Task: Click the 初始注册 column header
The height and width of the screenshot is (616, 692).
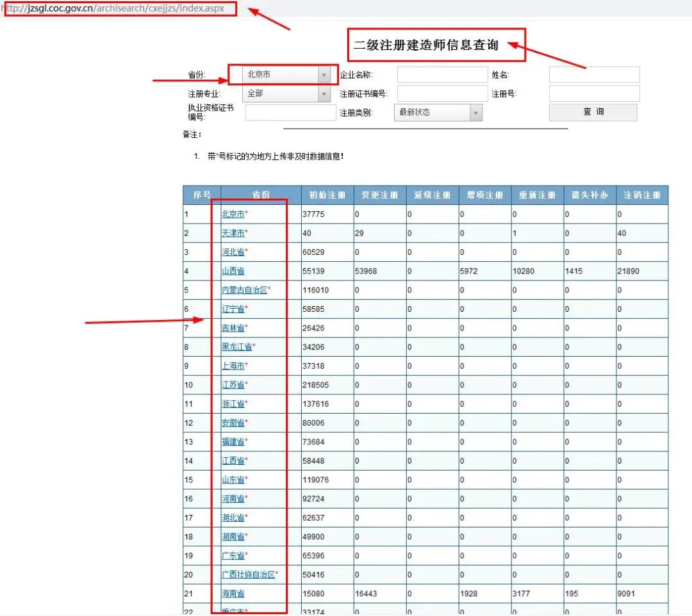Action: click(x=327, y=195)
